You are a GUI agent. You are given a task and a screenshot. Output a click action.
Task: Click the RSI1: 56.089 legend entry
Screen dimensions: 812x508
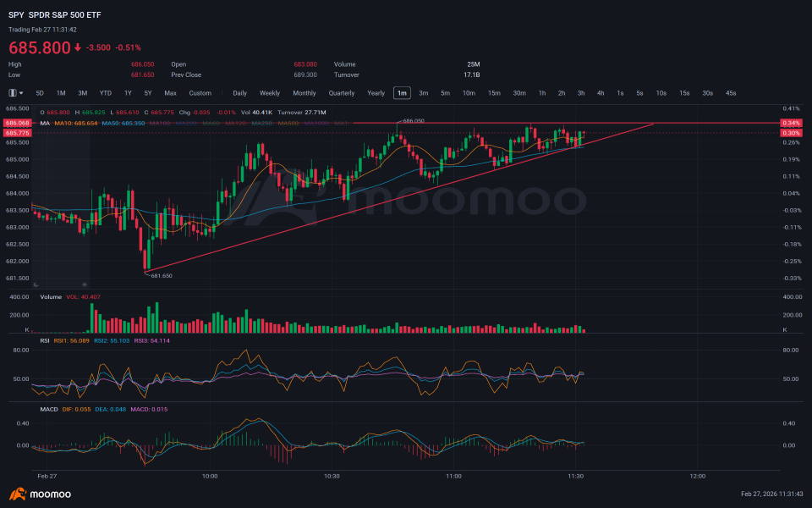[x=71, y=340]
